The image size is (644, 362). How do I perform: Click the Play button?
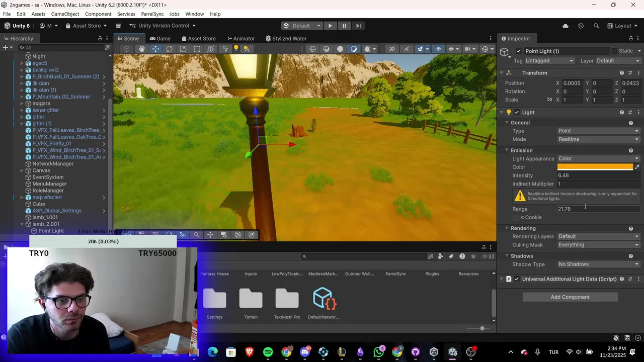[330, 26]
